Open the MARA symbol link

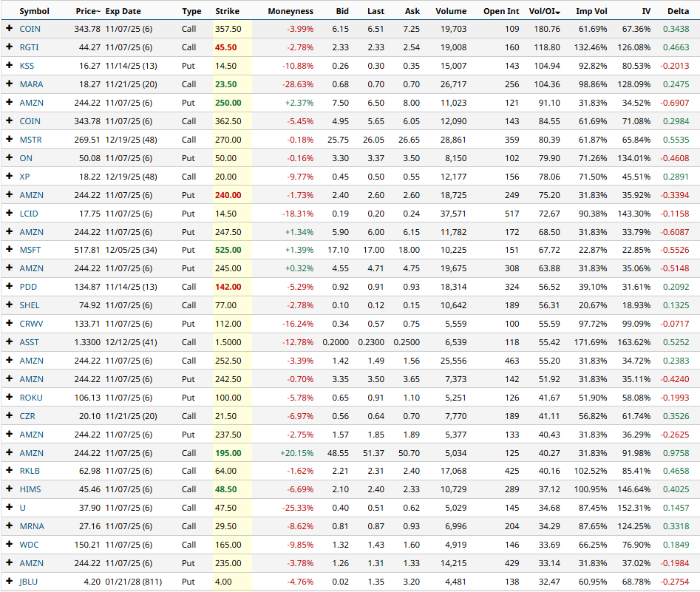[31, 84]
